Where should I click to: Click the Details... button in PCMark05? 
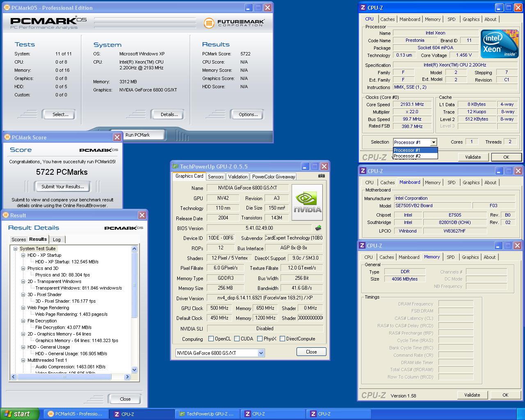169,114
